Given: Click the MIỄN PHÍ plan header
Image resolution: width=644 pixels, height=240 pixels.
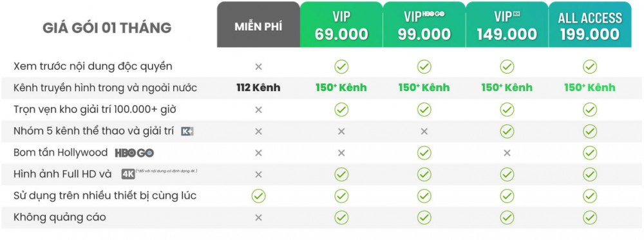Looking at the screenshot, I should coord(258,25).
